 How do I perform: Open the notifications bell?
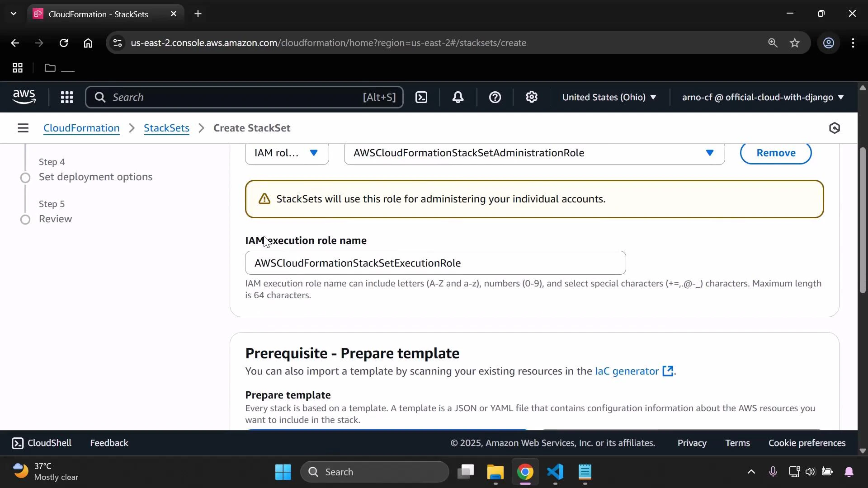(x=458, y=97)
